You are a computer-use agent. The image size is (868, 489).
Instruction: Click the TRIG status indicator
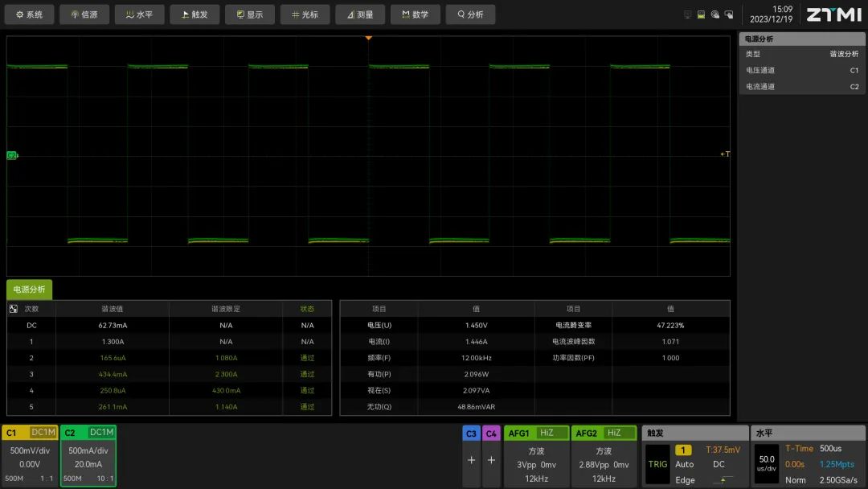coord(657,464)
